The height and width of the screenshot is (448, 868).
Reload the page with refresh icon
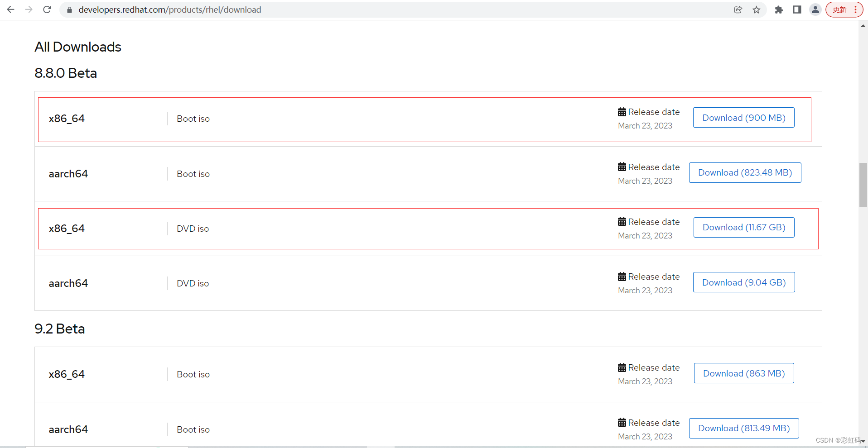pos(47,10)
